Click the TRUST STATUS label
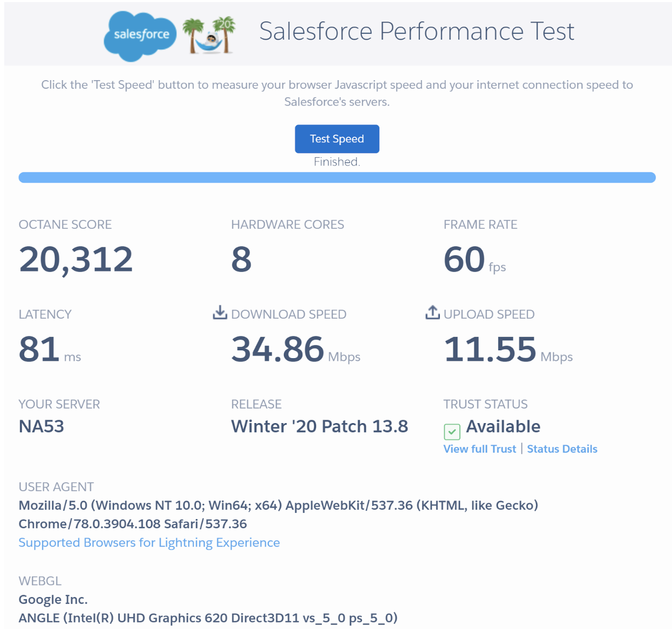The width and height of the screenshot is (672, 633). click(485, 405)
